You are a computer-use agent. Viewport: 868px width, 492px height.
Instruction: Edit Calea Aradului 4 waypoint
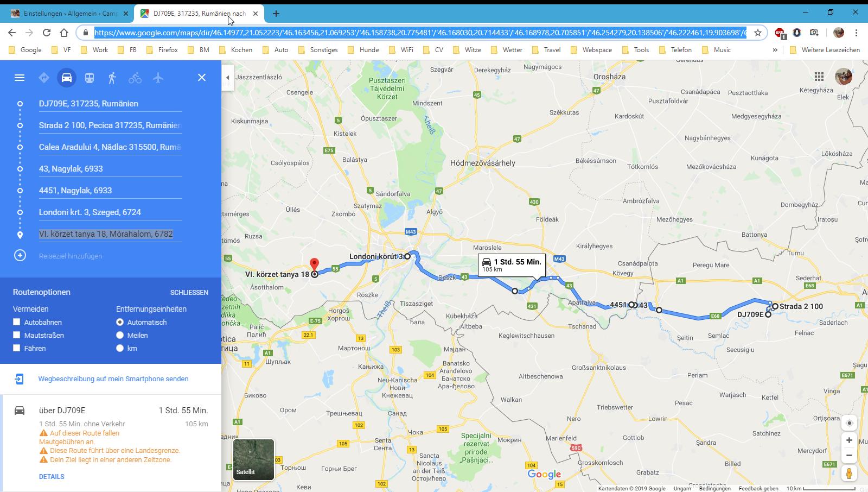[110, 147]
